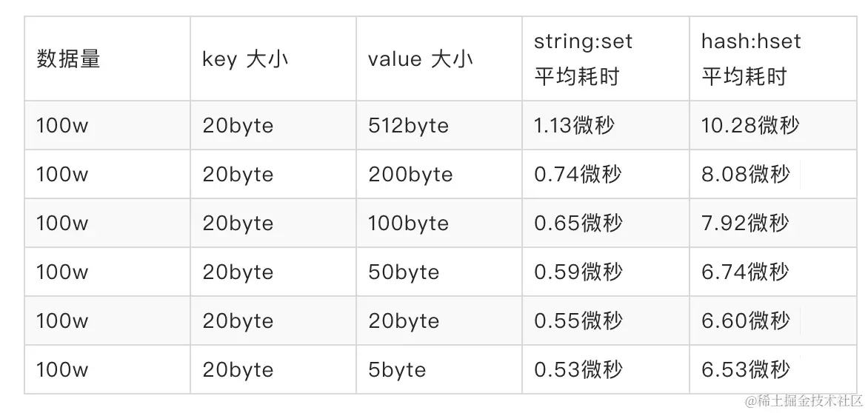Click the 数据量 column header
This screenshot has height=413, width=868.
tap(68, 59)
